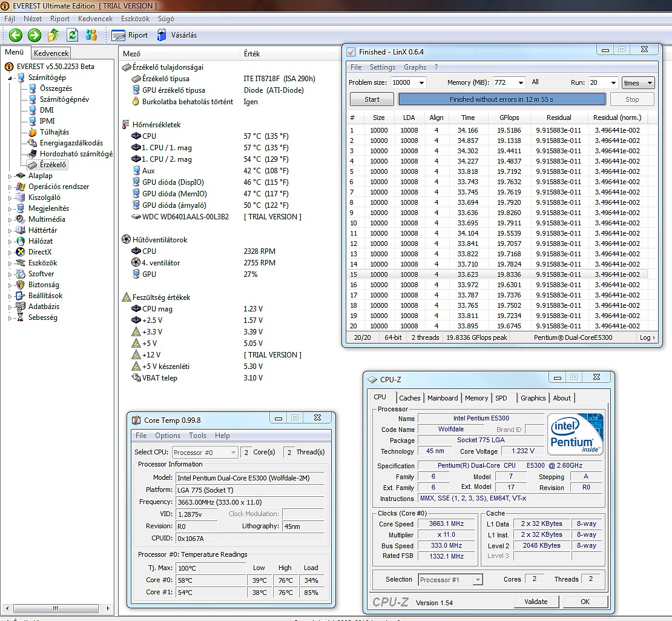
Task: Switch to CPU-Z Graphics tab
Action: click(x=533, y=398)
